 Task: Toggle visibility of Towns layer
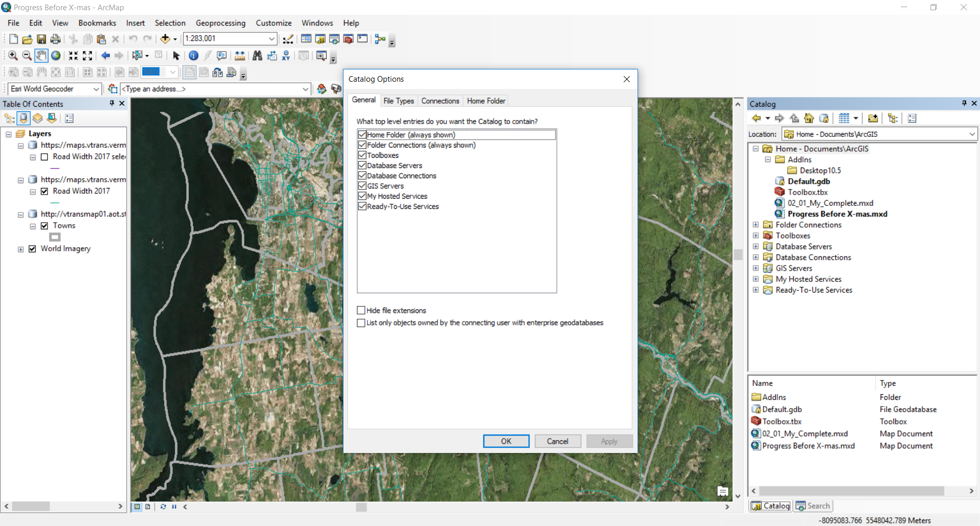click(44, 226)
